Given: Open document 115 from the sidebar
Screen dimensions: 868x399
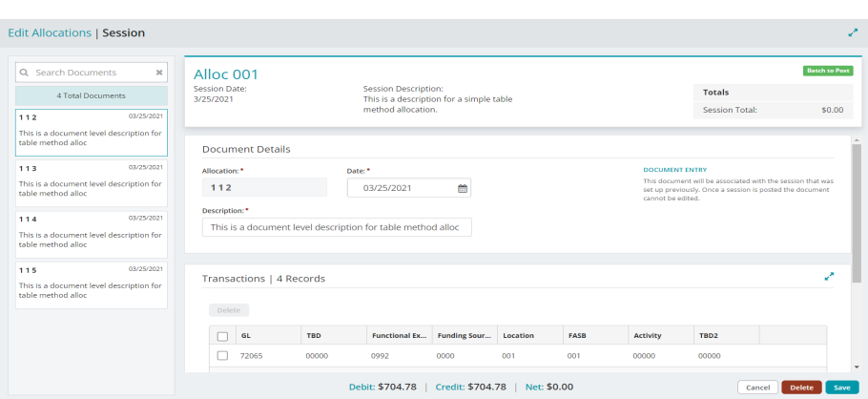Looking at the screenshot, I should pyautogui.click(x=92, y=284).
